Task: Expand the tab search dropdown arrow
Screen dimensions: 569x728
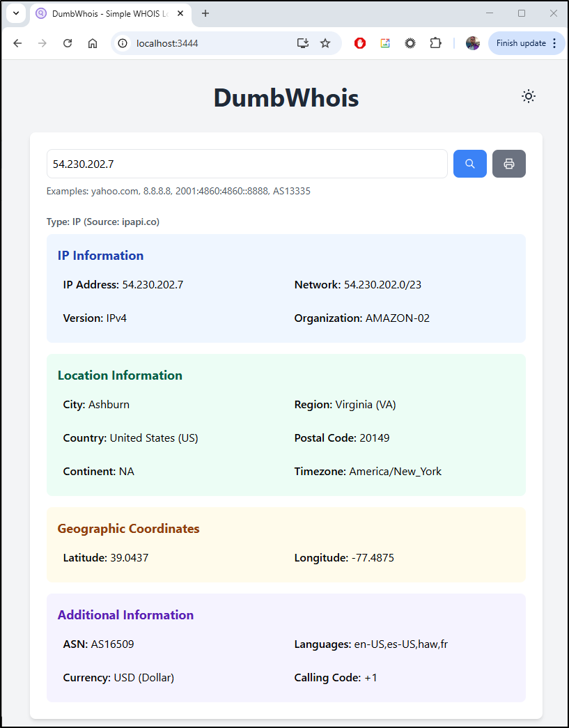Action: point(16,13)
